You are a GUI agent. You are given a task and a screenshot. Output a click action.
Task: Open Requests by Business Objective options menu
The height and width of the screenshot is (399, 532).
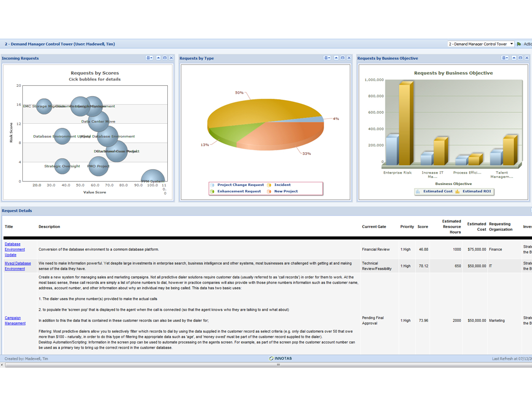click(504, 58)
